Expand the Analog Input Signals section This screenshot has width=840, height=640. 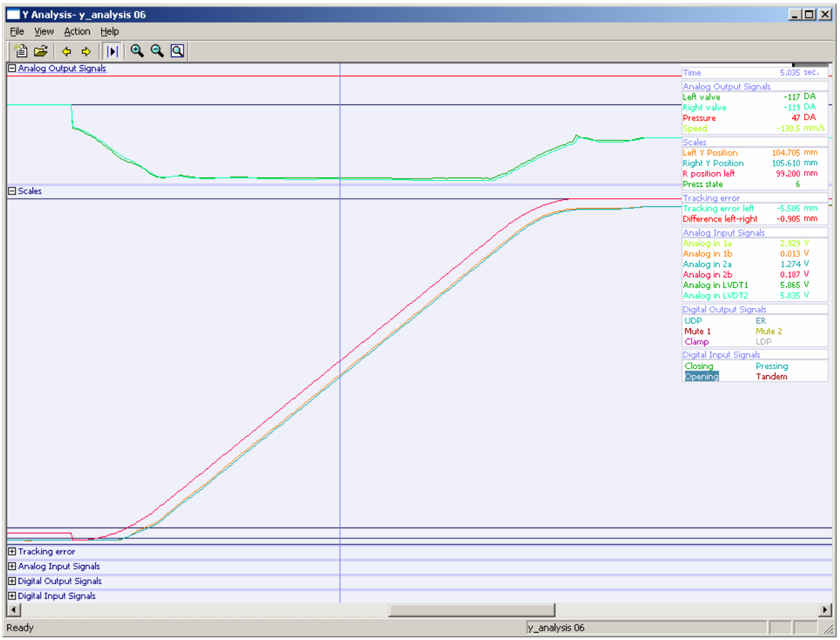pyautogui.click(x=12, y=566)
